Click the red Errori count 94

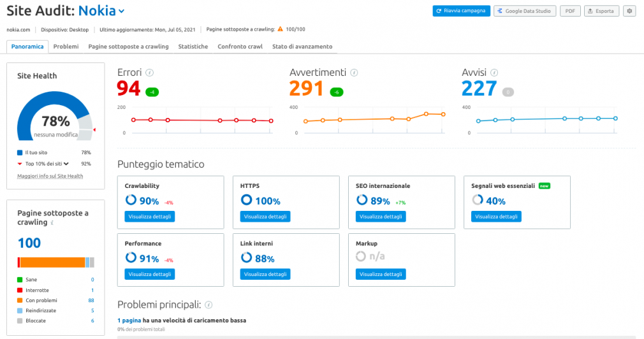[x=129, y=89]
